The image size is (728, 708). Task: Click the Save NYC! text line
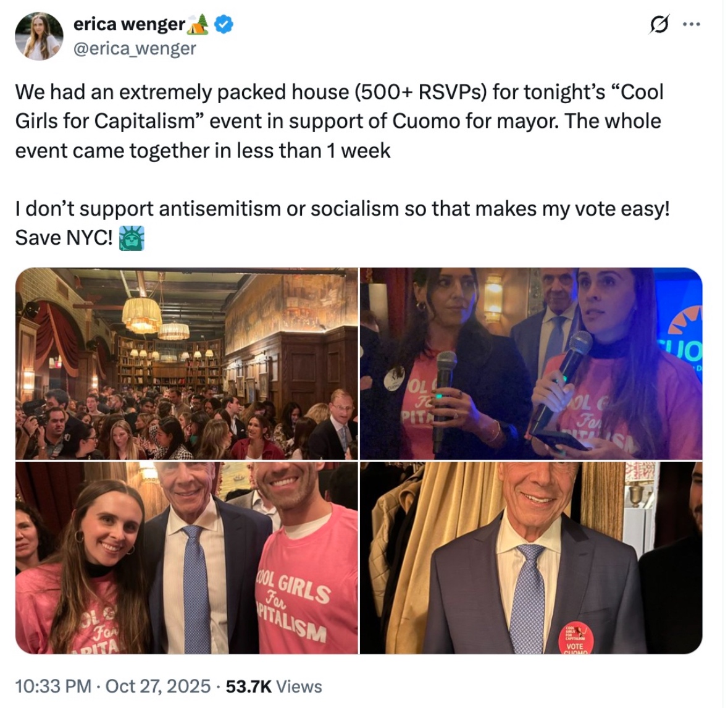(x=64, y=238)
